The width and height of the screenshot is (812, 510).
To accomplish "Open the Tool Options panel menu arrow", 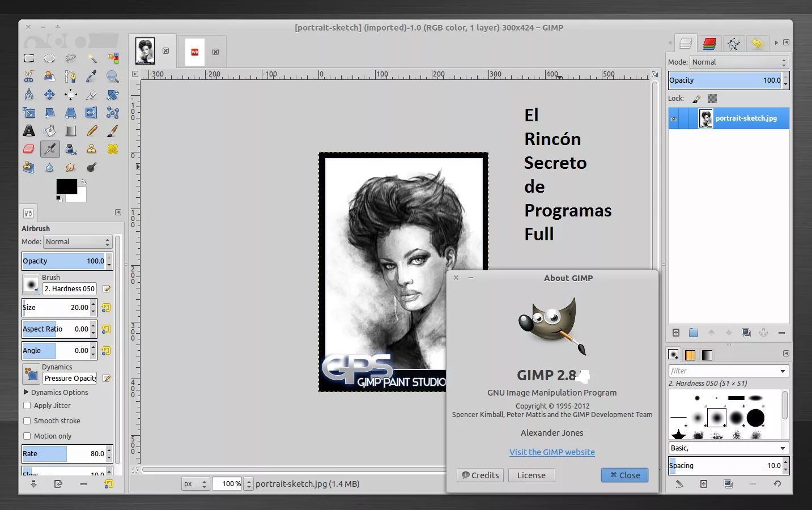I will click(118, 212).
